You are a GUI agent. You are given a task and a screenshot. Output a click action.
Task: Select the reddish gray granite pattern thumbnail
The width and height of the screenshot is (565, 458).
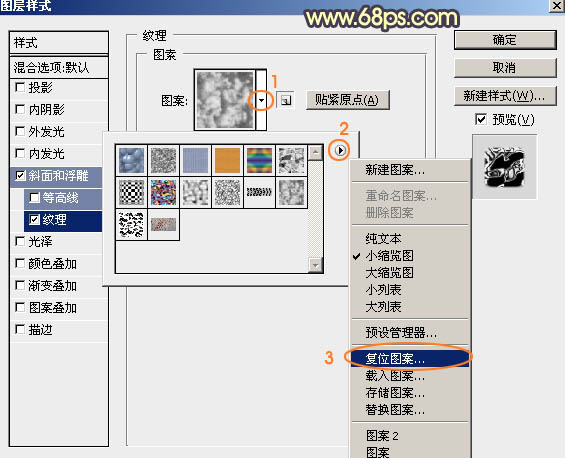click(163, 224)
